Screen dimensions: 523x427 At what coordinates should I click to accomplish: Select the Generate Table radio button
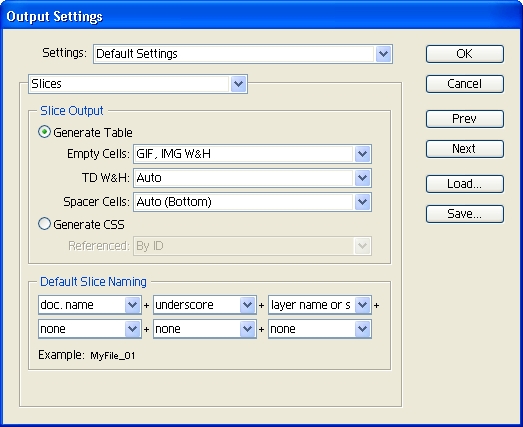tap(44, 132)
